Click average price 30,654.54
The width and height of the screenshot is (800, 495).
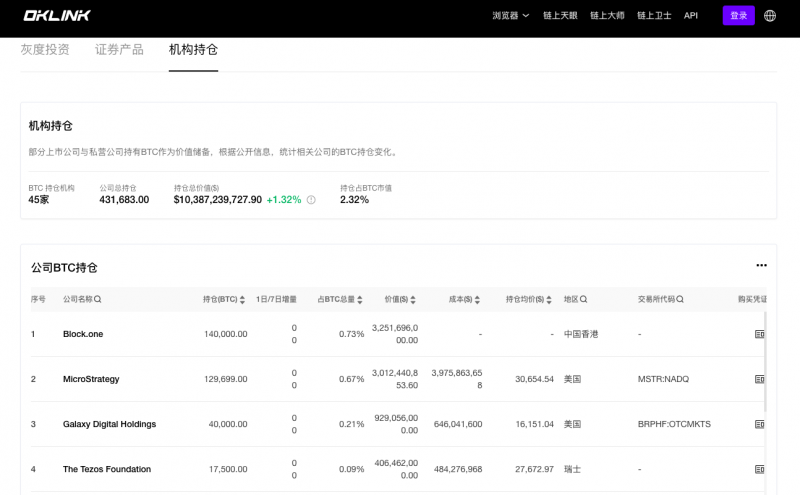point(534,379)
